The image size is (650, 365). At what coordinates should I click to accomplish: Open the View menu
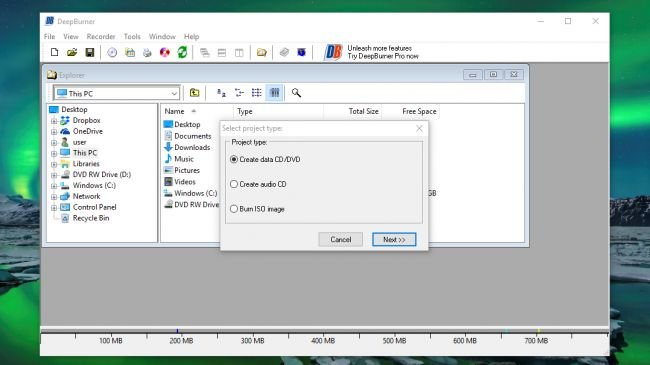[71, 36]
